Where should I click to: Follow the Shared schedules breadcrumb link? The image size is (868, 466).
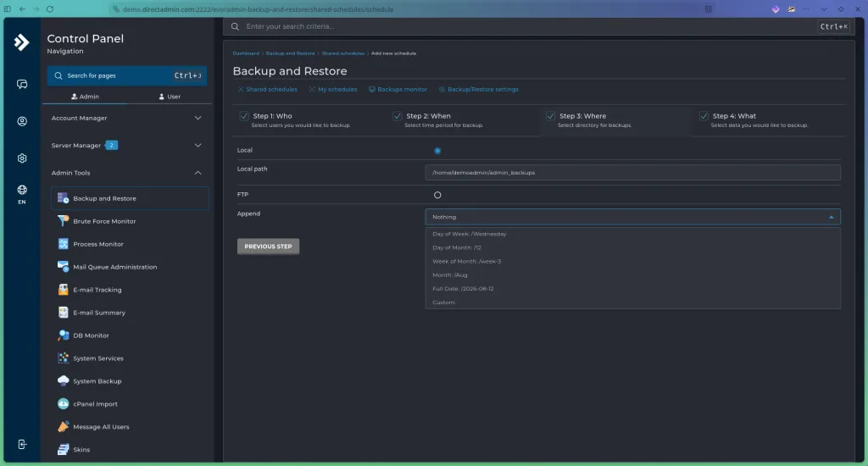tap(343, 53)
